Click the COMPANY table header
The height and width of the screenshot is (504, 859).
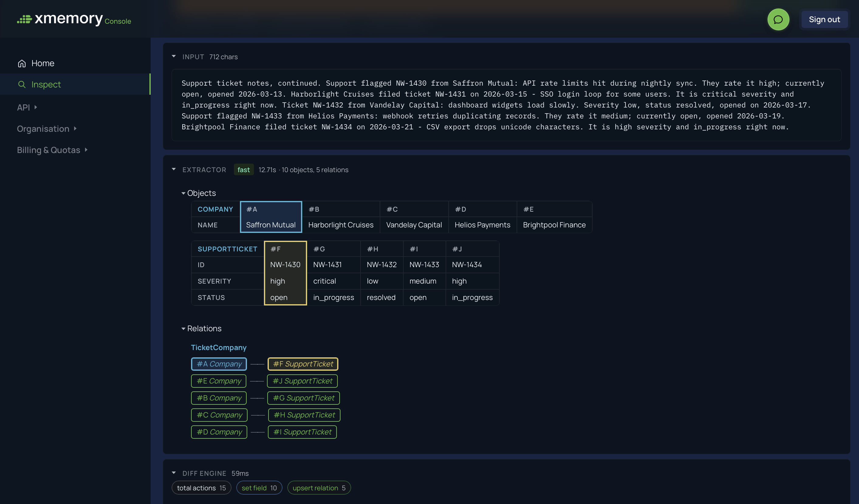coord(215,209)
